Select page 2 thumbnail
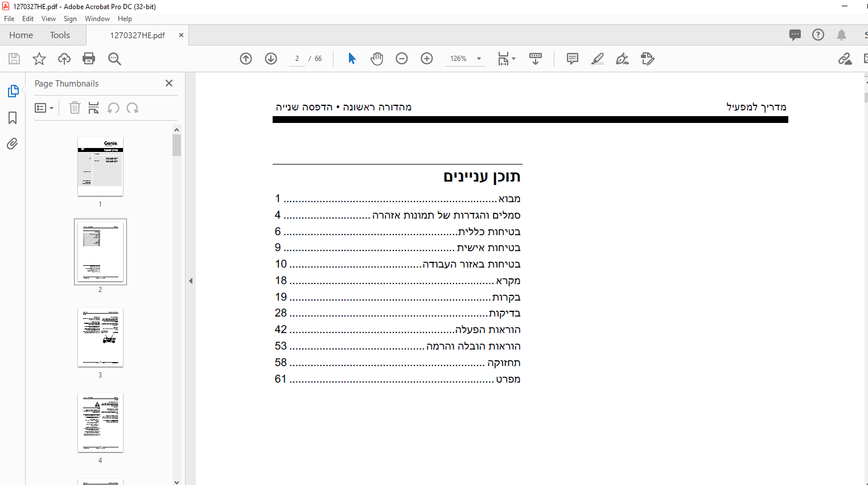This screenshot has width=868, height=485. coord(100,251)
